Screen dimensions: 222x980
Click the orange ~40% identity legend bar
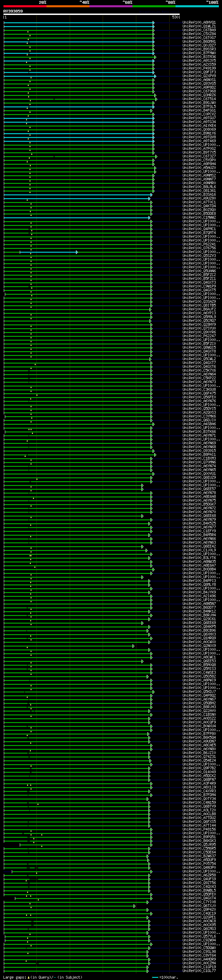click(x=68, y=6)
